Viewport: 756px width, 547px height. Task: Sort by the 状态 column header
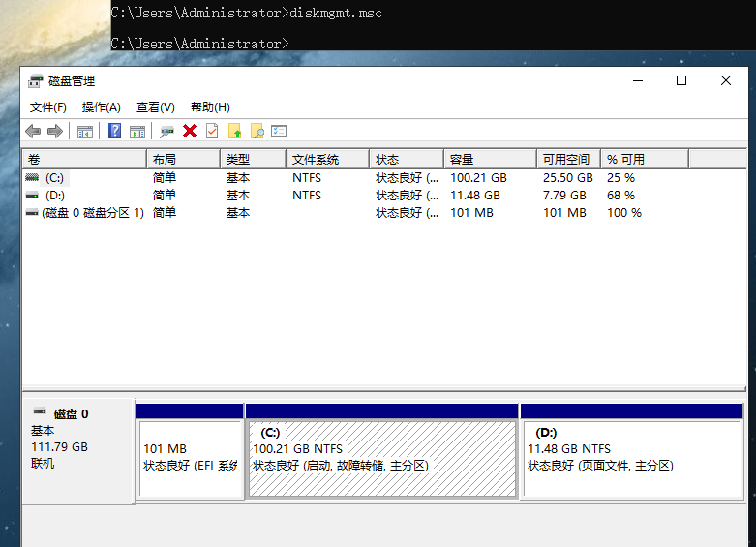[407, 159]
